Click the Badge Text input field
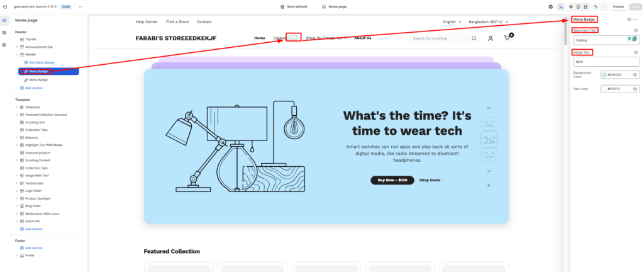The image size is (644, 272). pos(606,62)
